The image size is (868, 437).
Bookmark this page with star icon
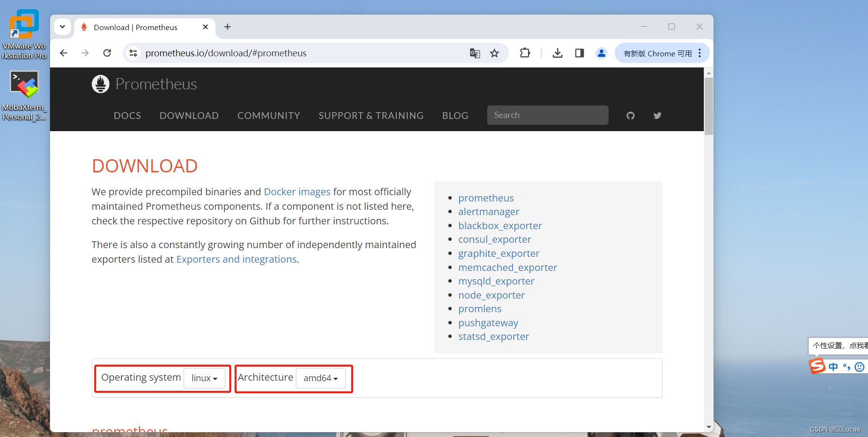pyautogui.click(x=494, y=53)
